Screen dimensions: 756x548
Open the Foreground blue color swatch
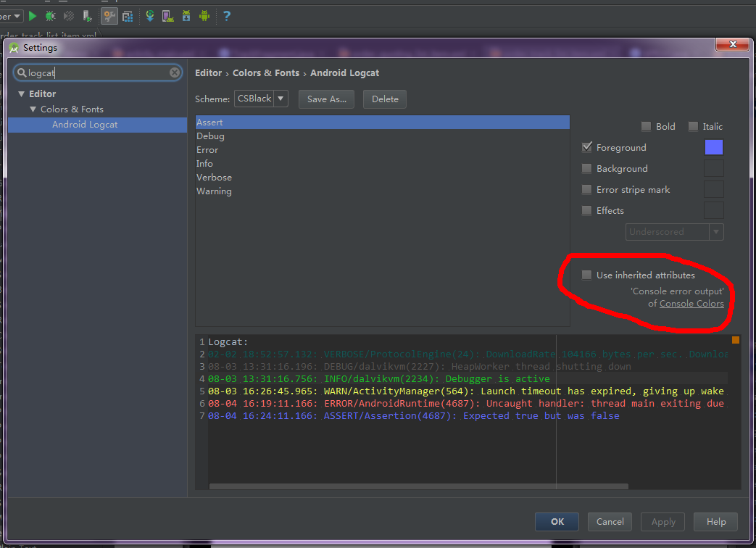tap(713, 147)
